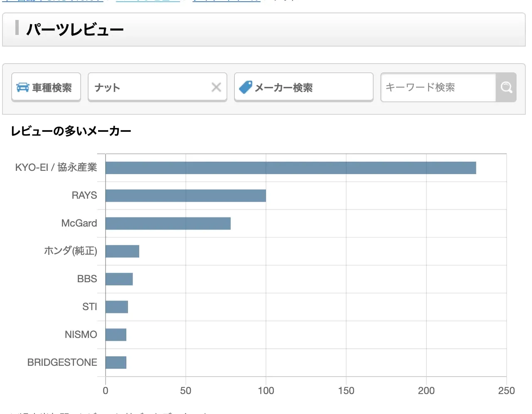Click the BBS bar in the chart
Image resolution: width=532 pixels, height=414 pixels.
coord(119,279)
